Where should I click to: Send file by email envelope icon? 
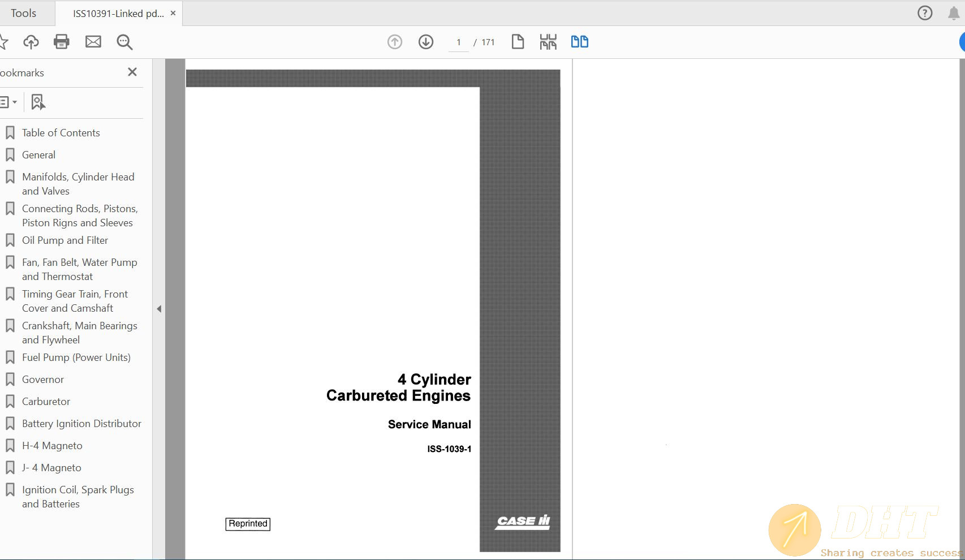pyautogui.click(x=93, y=42)
